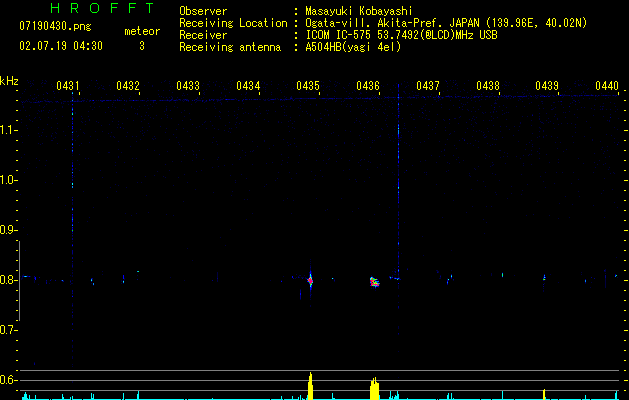Screen dimensions: 629x400
Task: Click the gray frequency range bar at left
Action: click(x=19, y=281)
